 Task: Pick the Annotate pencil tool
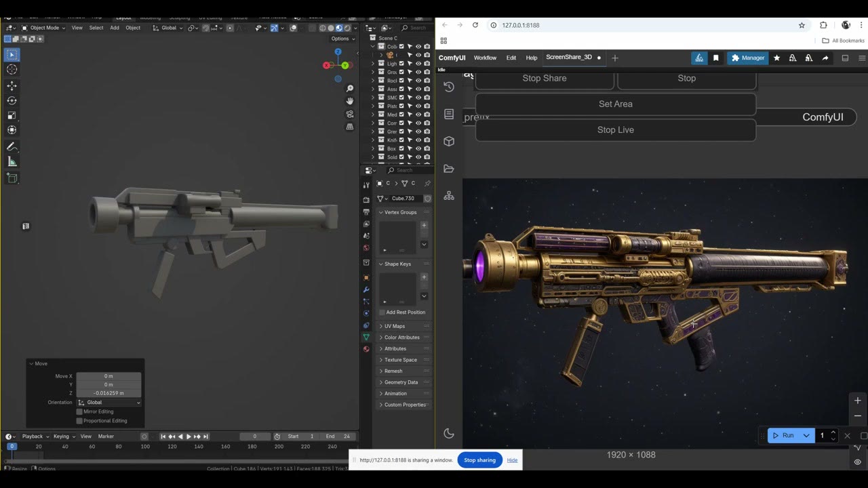[x=12, y=146]
